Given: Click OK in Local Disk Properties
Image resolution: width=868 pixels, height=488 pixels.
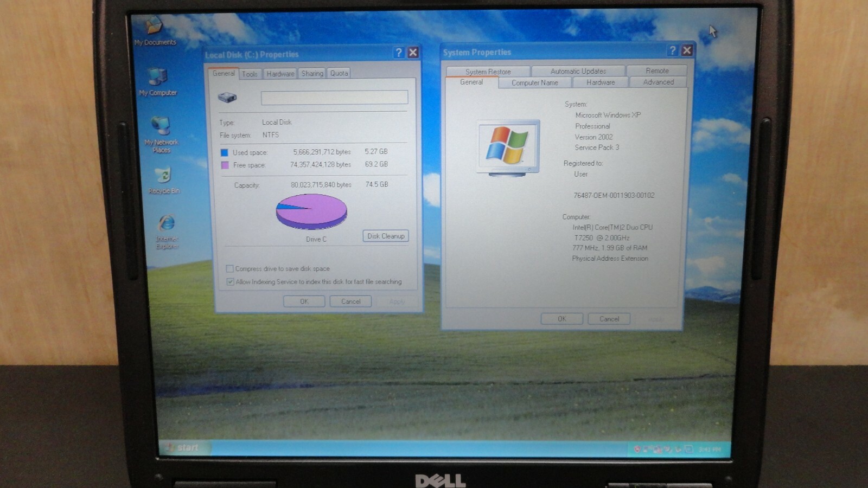Looking at the screenshot, I should tap(304, 301).
